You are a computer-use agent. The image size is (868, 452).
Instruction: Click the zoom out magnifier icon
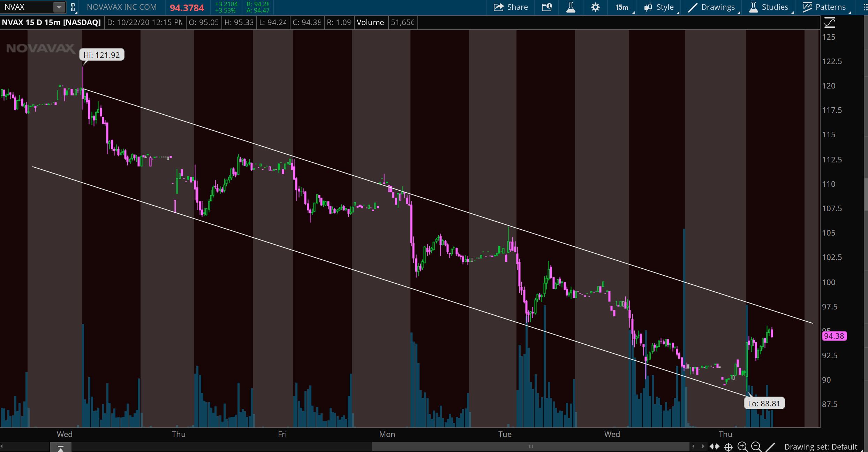tap(756, 446)
